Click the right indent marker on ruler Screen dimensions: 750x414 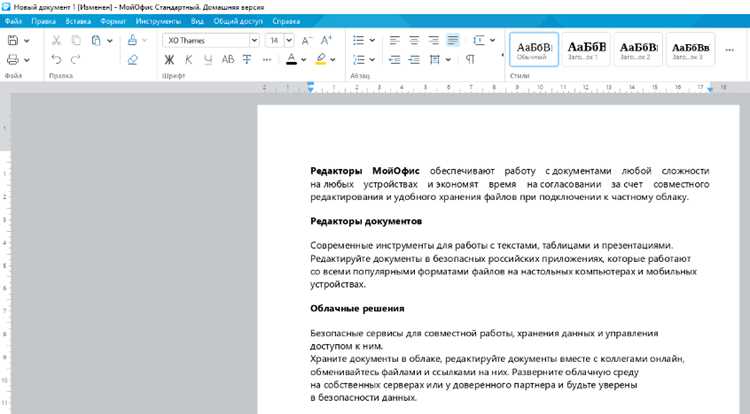tap(710, 89)
